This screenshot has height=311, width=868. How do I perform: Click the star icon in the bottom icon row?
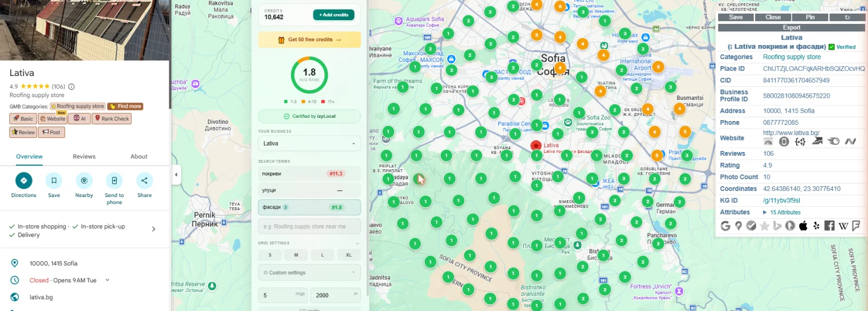[764, 226]
